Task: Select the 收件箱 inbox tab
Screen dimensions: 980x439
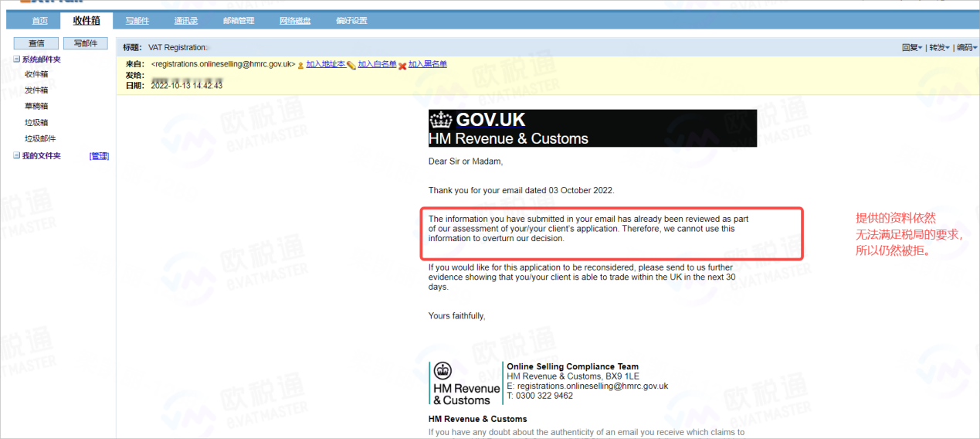Action: pyautogui.click(x=86, y=21)
